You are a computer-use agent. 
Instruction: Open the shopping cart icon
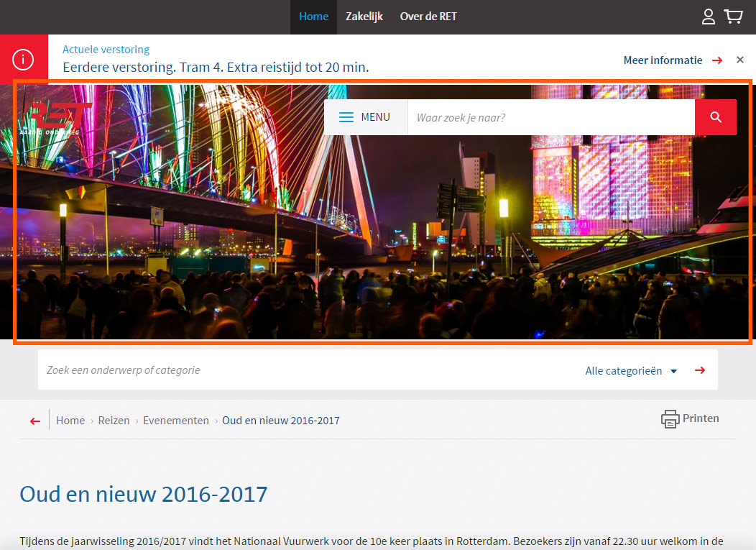tap(733, 17)
